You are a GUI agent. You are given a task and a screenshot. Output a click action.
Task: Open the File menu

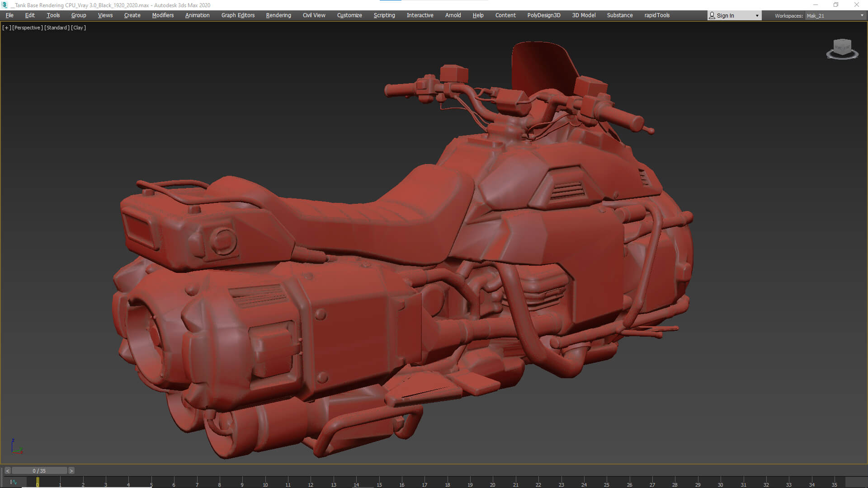click(9, 15)
